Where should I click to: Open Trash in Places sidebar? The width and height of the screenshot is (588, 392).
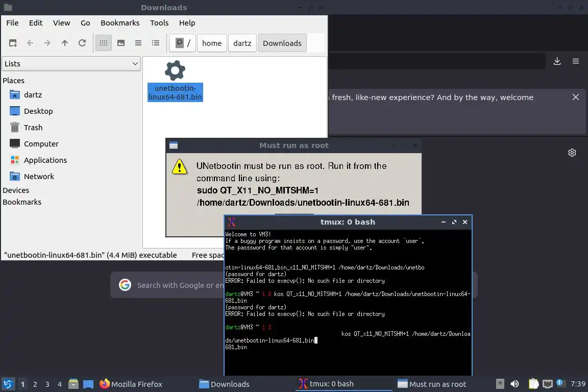coord(33,128)
